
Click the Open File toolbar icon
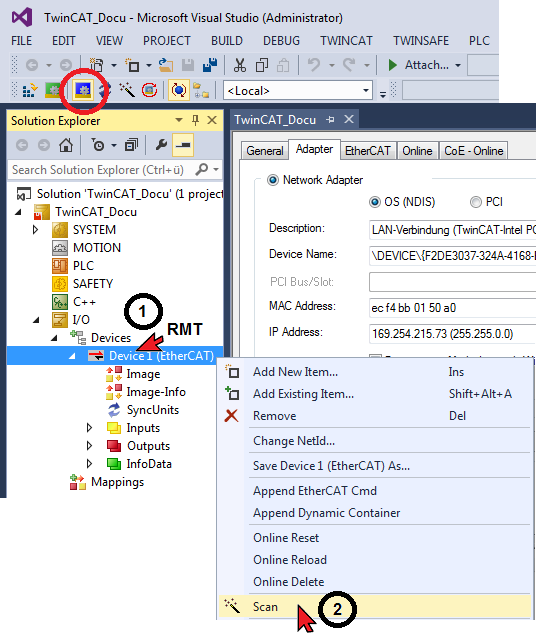pyautogui.click(x=166, y=65)
